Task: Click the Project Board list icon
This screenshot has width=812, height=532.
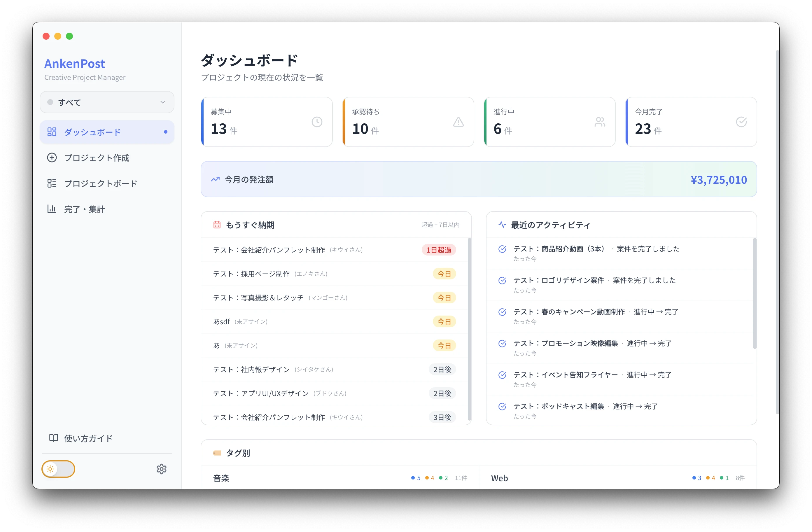Action: tap(52, 183)
